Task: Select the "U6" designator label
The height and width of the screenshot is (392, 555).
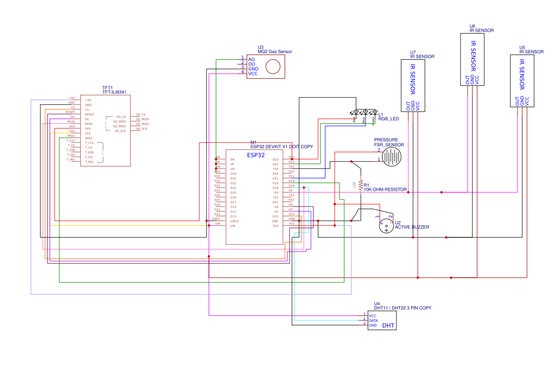Action: click(472, 26)
